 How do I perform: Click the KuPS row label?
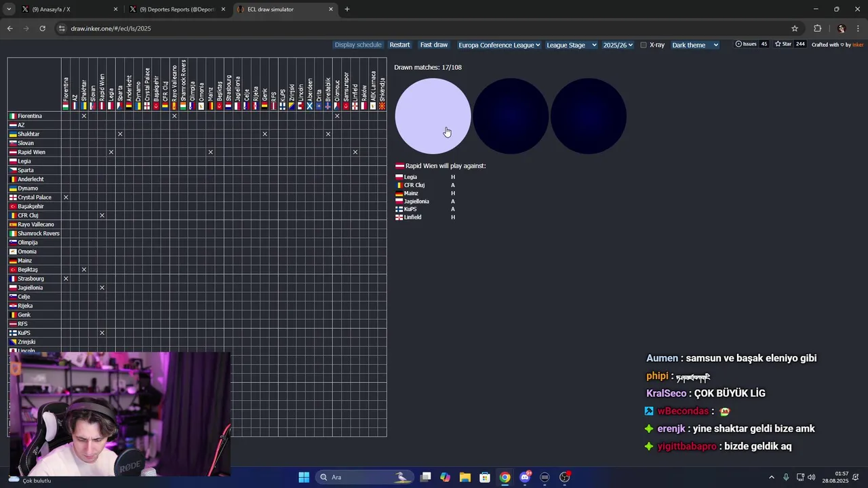(24, 333)
